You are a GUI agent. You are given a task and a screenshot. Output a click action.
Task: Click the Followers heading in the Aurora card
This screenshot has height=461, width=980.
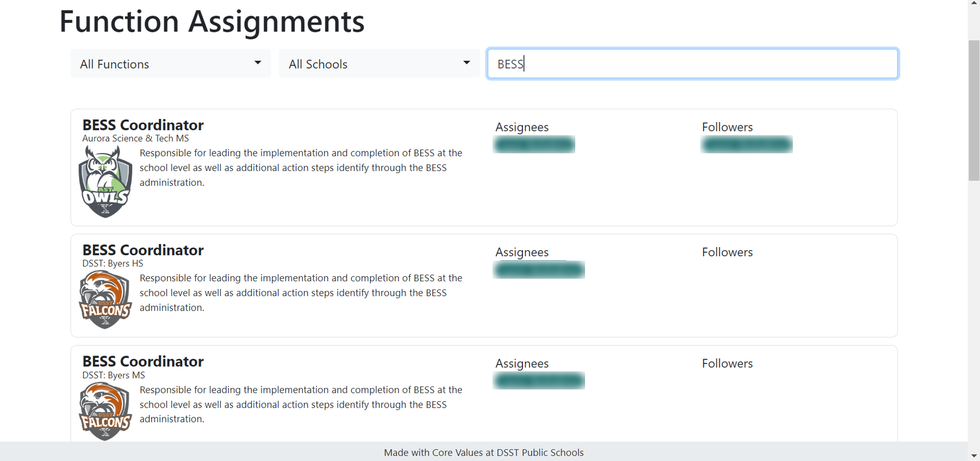pyautogui.click(x=727, y=127)
